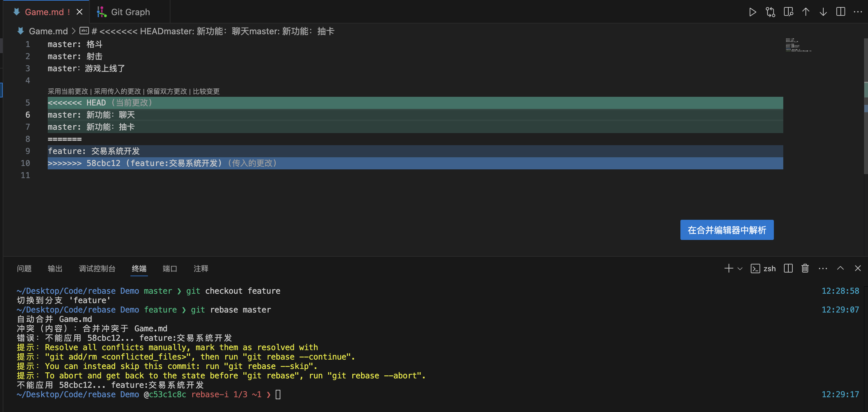Open editor more actions ellipsis
Viewport: 868px width, 412px height.
coord(858,12)
